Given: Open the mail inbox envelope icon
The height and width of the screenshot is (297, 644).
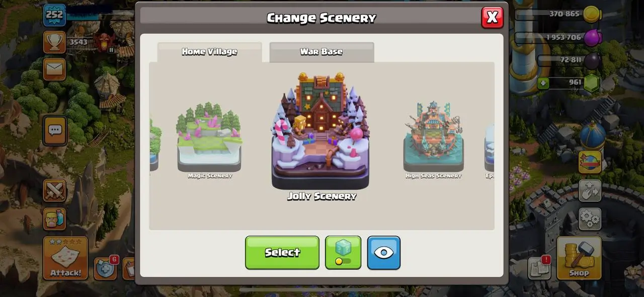Looking at the screenshot, I should pos(54,69).
